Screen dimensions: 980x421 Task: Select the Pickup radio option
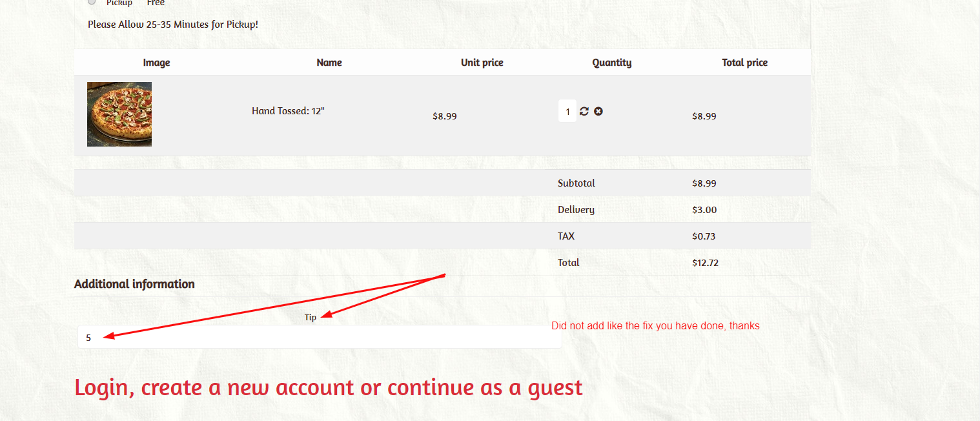coord(92,2)
